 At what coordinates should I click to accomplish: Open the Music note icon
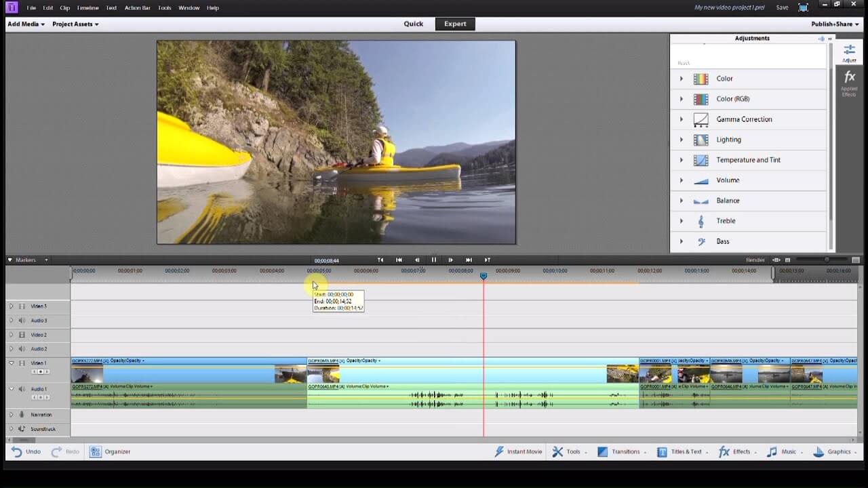point(772,451)
